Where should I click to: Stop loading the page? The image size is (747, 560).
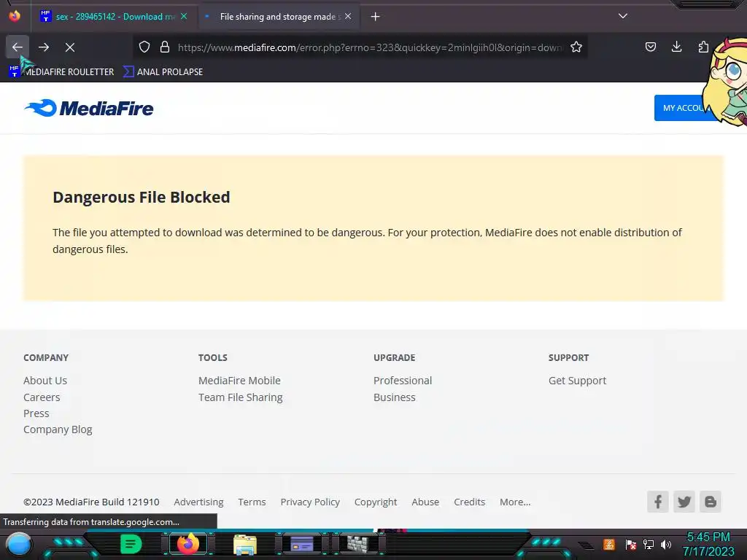point(70,47)
